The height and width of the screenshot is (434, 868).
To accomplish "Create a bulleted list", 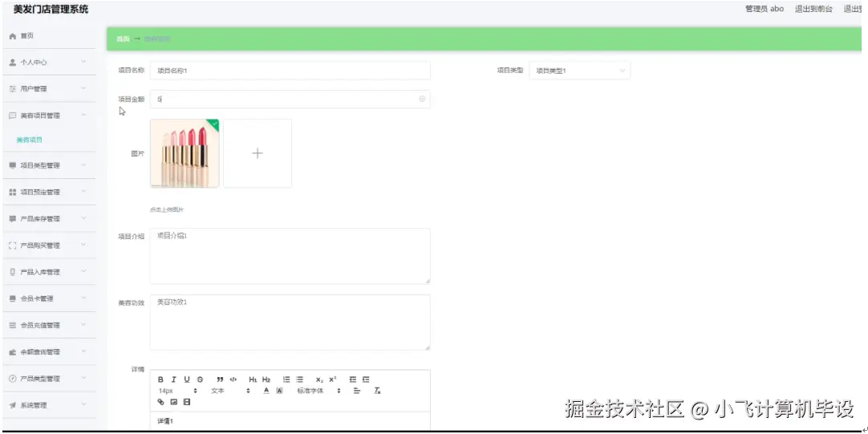I will 299,379.
